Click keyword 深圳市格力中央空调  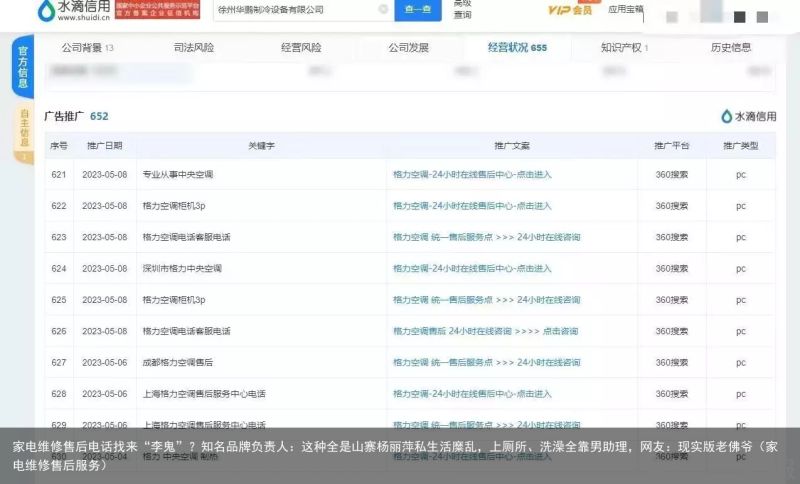(182, 269)
